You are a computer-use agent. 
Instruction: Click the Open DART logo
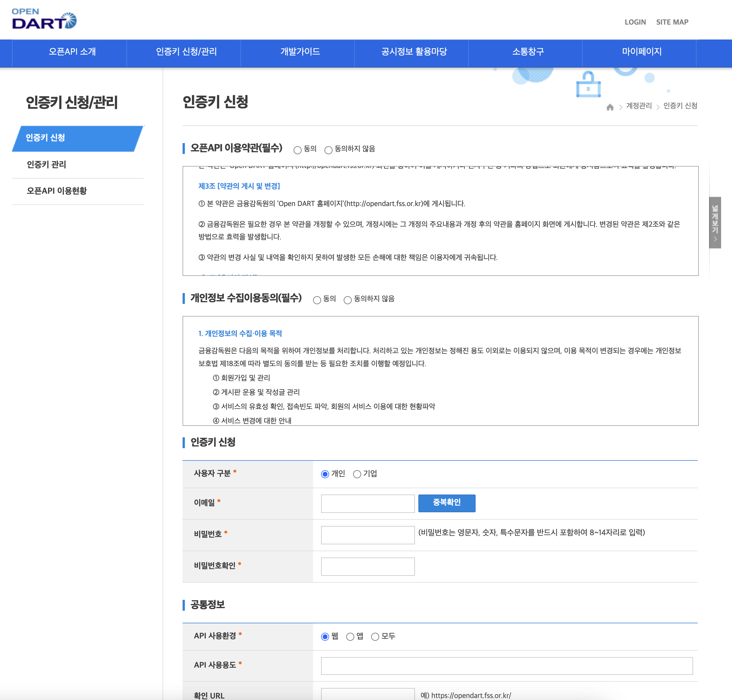click(x=44, y=20)
